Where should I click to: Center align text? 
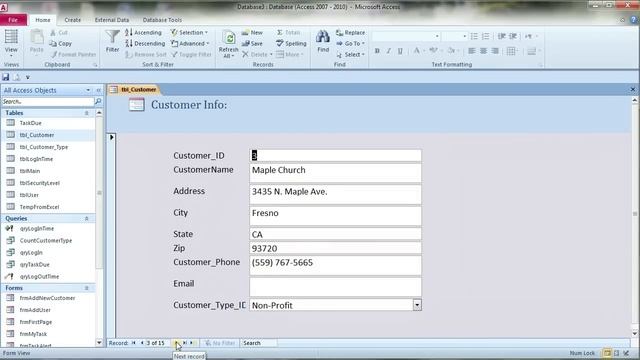click(483, 51)
